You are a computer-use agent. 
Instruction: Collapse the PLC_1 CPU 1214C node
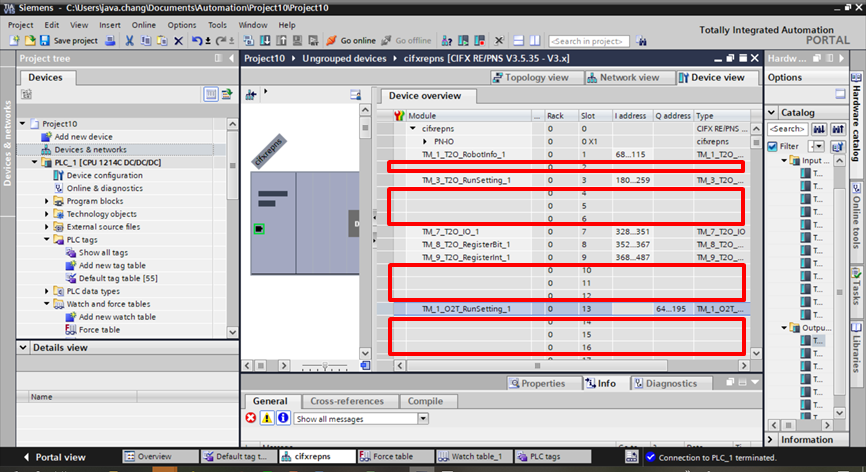pyautogui.click(x=35, y=162)
